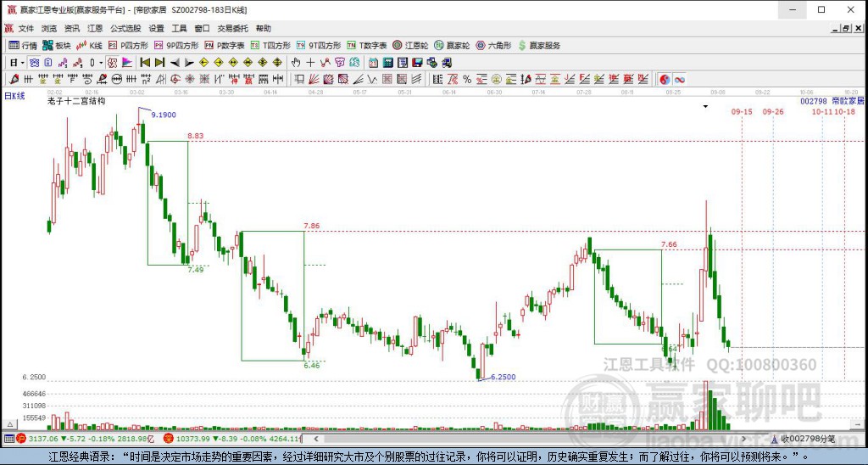Toggle the yin-yang red-blue icon
868x465 pixels.
[x=665, y=79]
